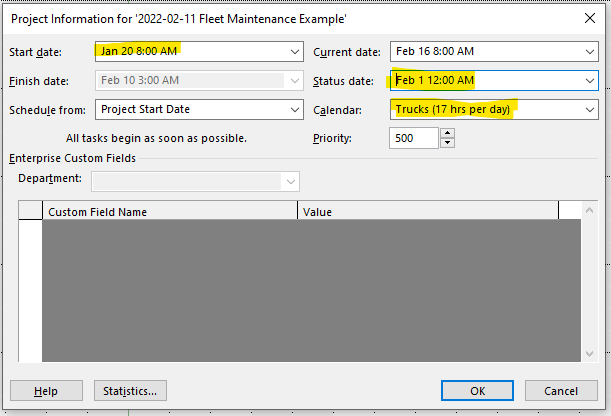Click the Help button
Screen dimensions: 611x416
coord(46,391)
